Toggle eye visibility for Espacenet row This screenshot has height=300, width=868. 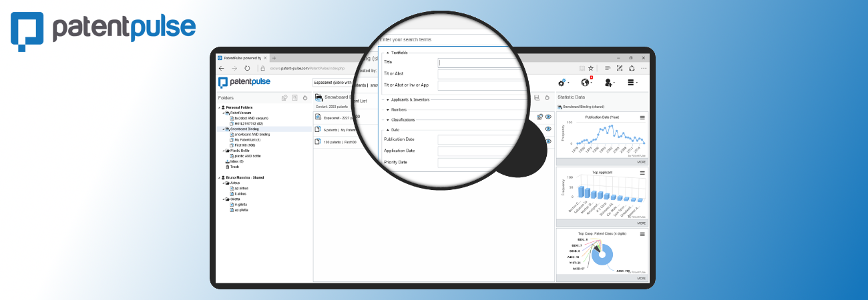pyautogui.click(x=548, y=117)
